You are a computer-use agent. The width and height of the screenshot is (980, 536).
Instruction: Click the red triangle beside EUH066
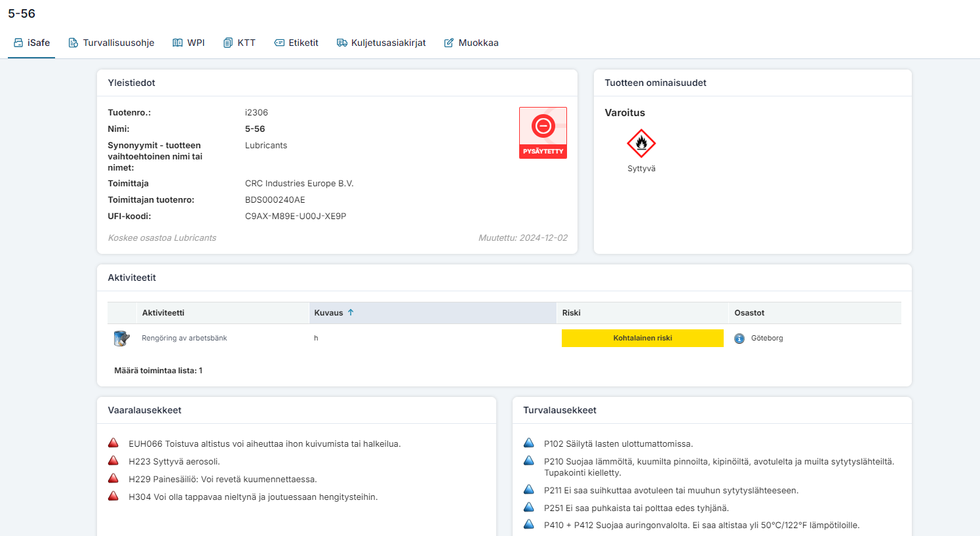[x=113, y=443]
